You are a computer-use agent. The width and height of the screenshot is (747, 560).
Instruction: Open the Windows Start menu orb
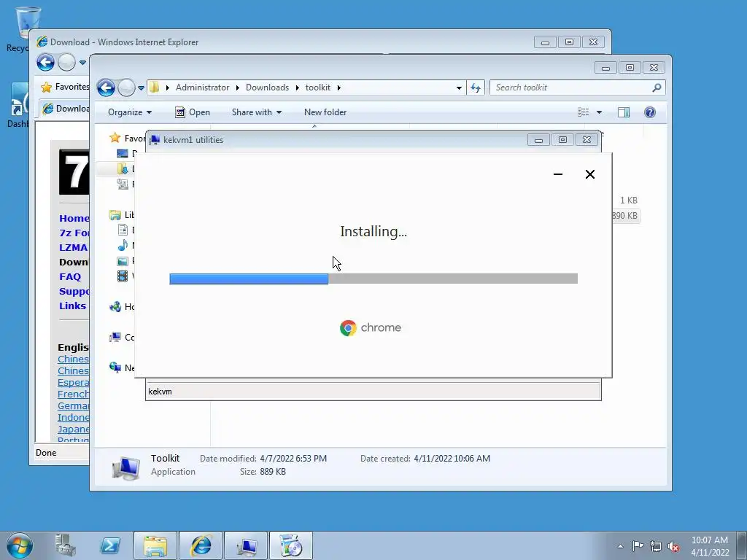tap(20, 545)
